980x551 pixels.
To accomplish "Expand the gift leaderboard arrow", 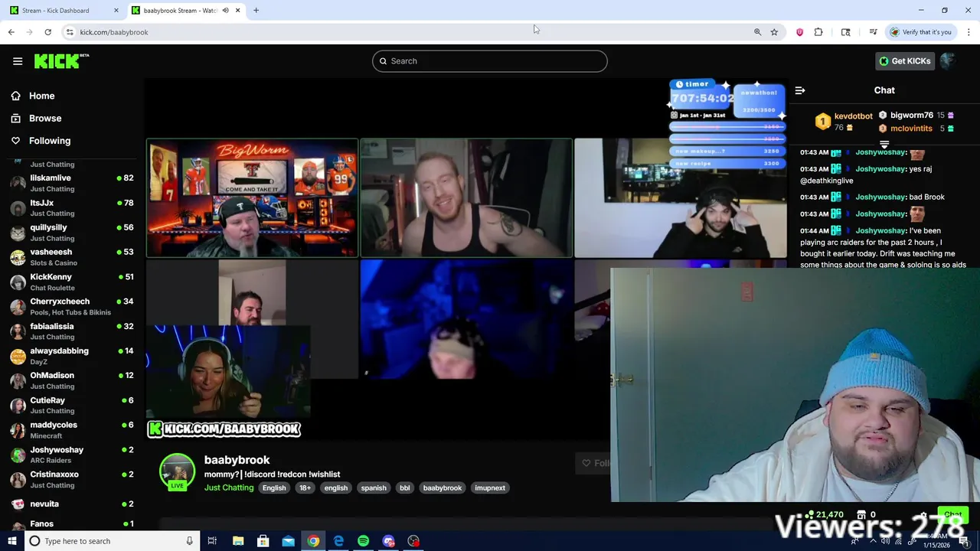I will (x=884, y=144).
